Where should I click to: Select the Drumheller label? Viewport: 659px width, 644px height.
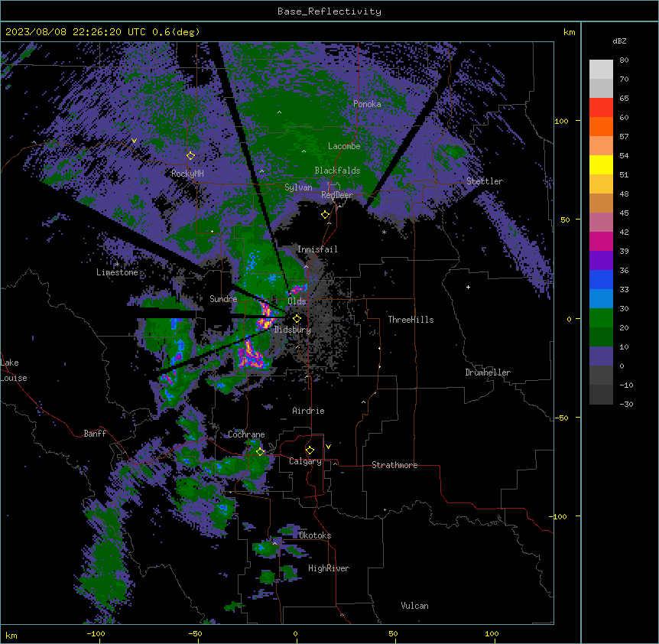pyautogui.click(x=488, y=372)
